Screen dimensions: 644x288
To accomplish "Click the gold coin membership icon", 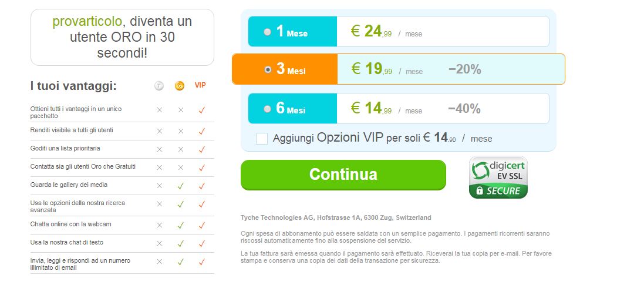I will pyautogui.click(x=180, y=86).
